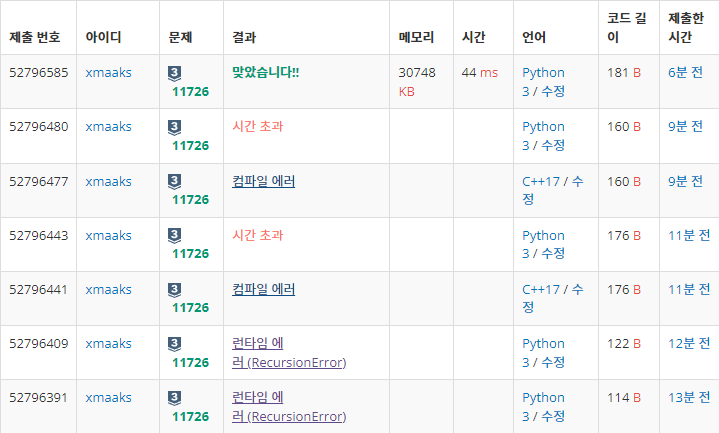Viewport: 719px width, 433px height.
Task: Select submission number 52796443
Action: click(x=39, y=236)
